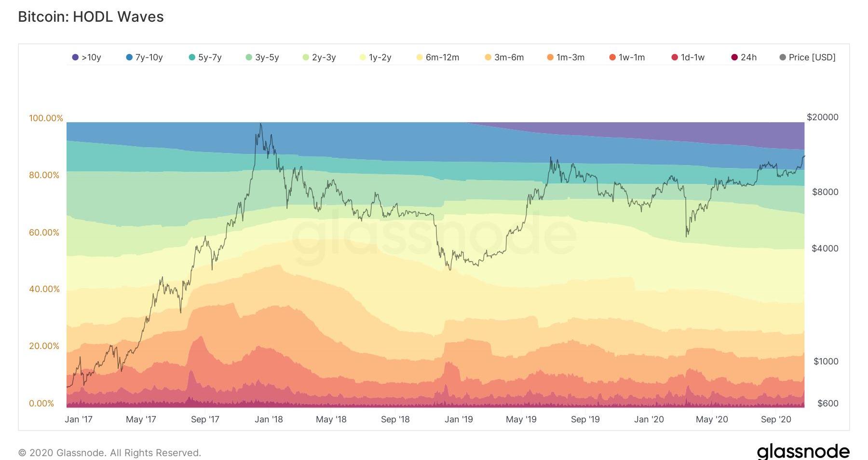This screenshot has width=868, height=460.
Task: Click the blue 7y-10y legend dot
Action: point(129,57)
